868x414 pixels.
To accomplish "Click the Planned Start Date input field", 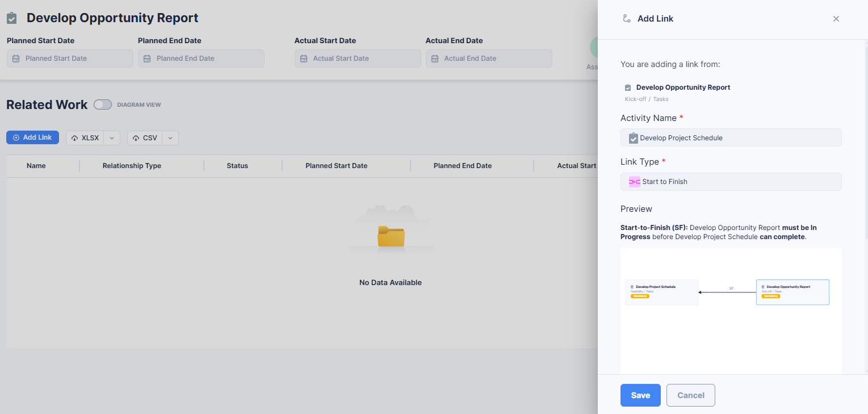I will click(x=70, y=58).
